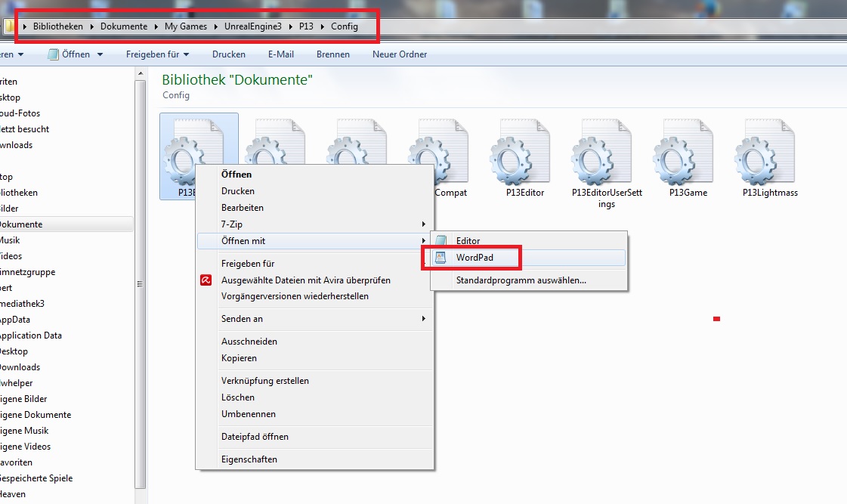Expand the 7-Zip submenu arrow
847x504 pixels.
(423, 224)
